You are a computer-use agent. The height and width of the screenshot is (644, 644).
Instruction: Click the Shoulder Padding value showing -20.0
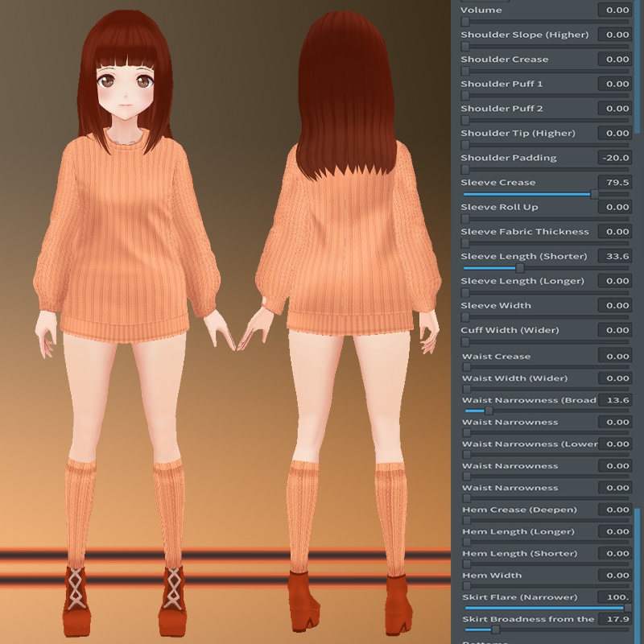click(x=616, y=157)
